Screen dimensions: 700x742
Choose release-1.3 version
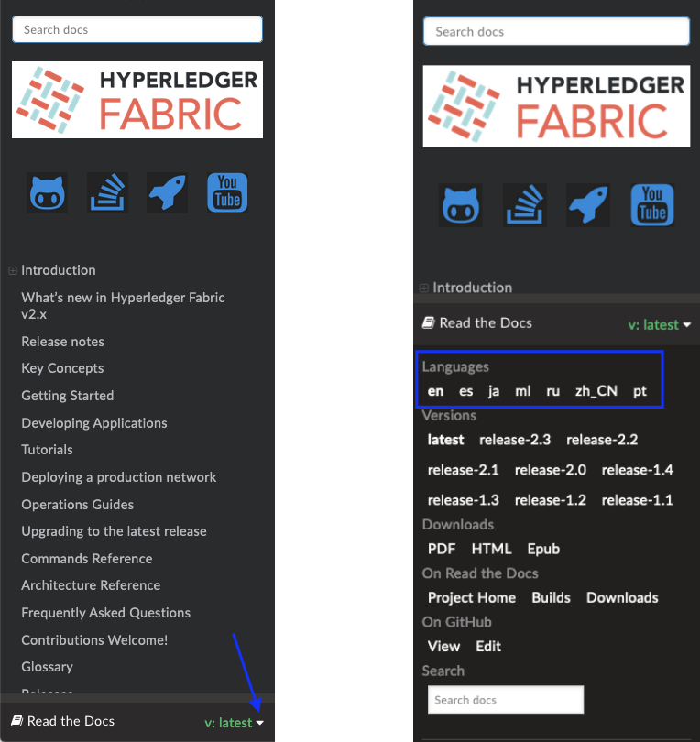463,500
